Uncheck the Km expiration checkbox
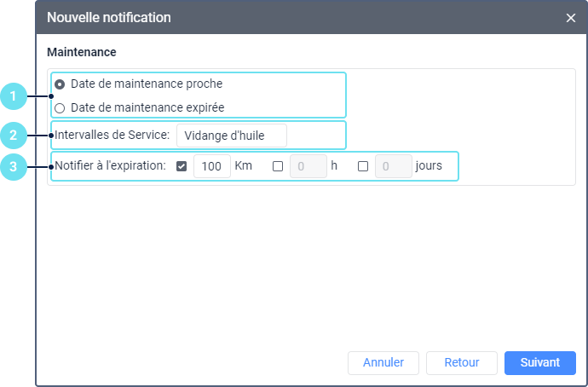588x387 pixels. [x=182, y=166]
